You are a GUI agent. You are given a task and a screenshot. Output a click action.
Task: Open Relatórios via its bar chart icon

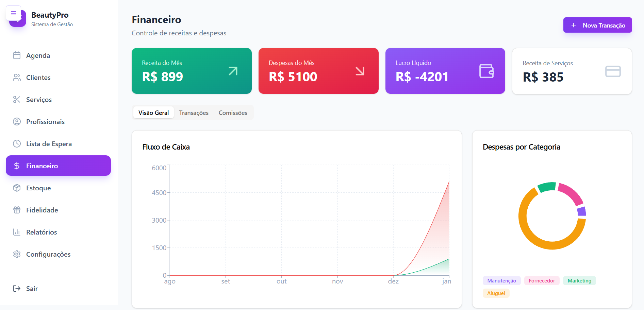17,232
